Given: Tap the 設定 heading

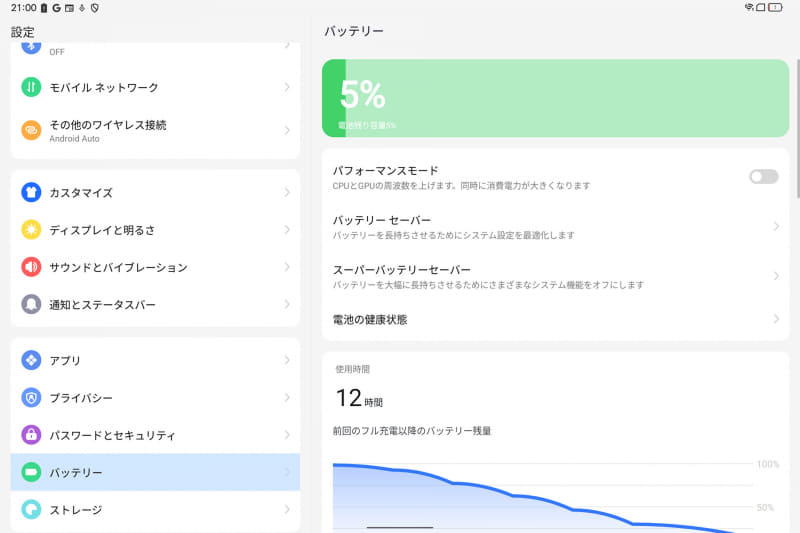Looking at the screenshot, I should click(22, 32).
